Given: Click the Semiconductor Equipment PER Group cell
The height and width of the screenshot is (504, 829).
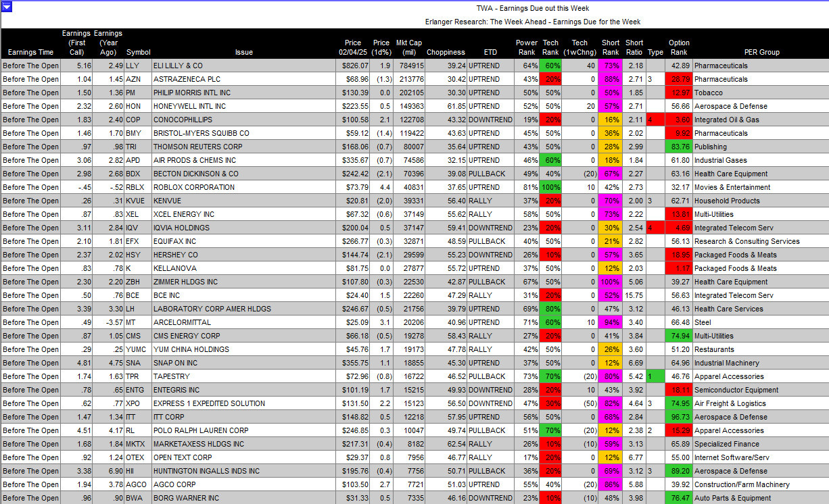Looking at the screenshot, I should [x=761, y=390].
